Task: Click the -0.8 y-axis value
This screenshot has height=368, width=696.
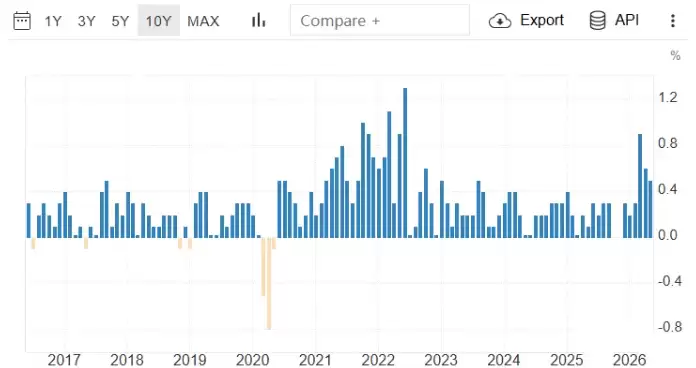Action: [x=669, y=327]
